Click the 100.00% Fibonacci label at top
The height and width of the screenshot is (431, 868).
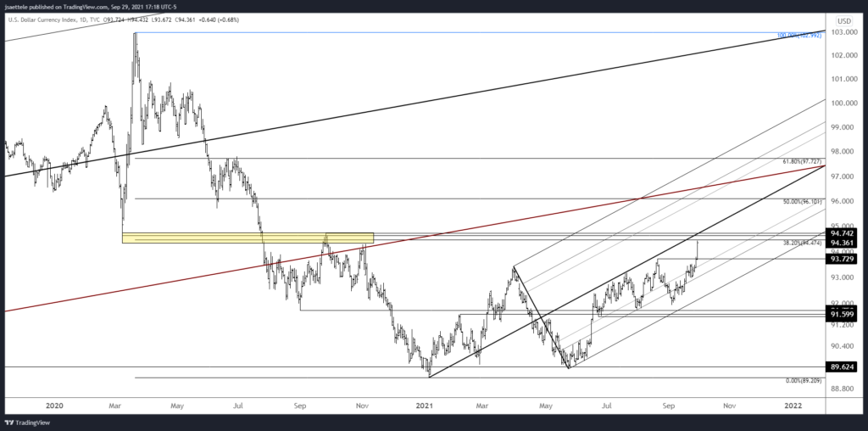800,36
